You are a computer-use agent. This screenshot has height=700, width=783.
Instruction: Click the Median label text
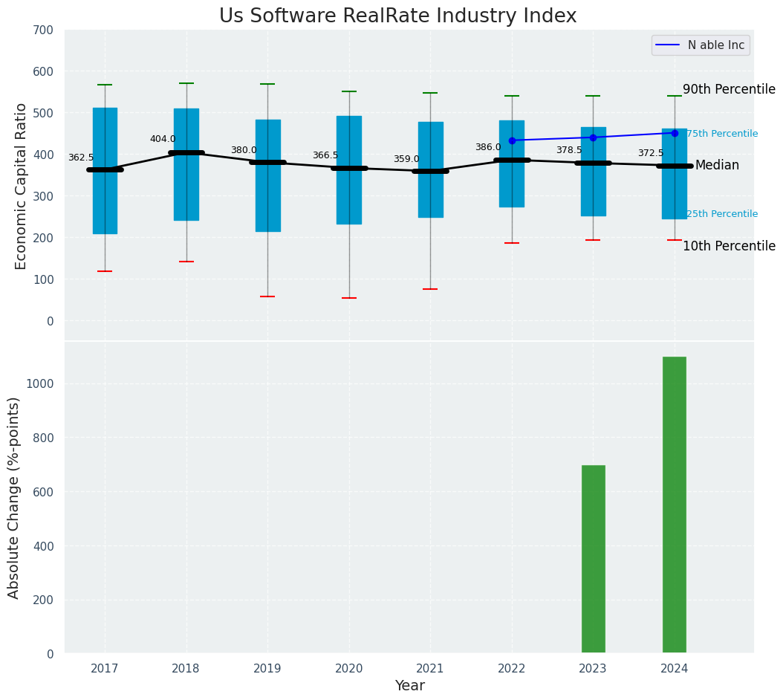coord(717,165)
